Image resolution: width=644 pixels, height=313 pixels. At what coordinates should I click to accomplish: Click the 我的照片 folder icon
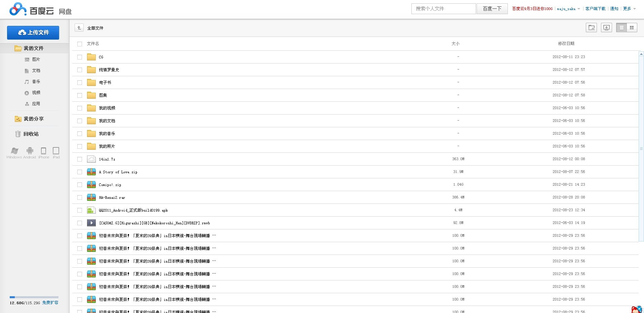pyautogui.click(x=91, y=146)
